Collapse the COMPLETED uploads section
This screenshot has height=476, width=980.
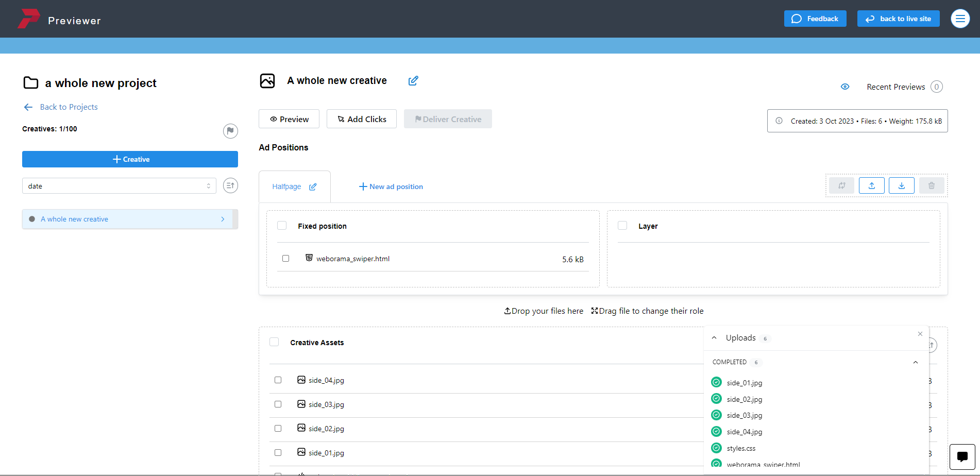click(915, 362)
